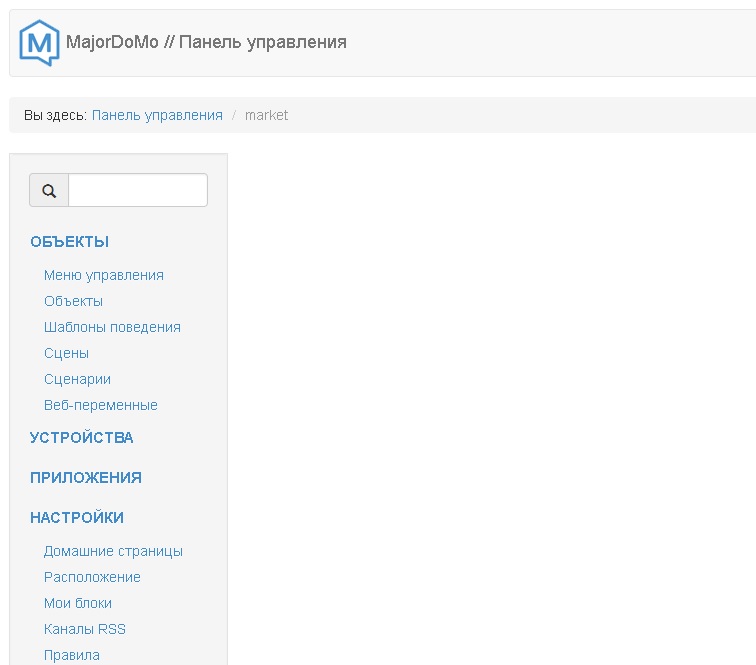Screen dimensions: 756x665
Task: Expand the УСТРОЙСТВА section
Action: coord(81,437)
